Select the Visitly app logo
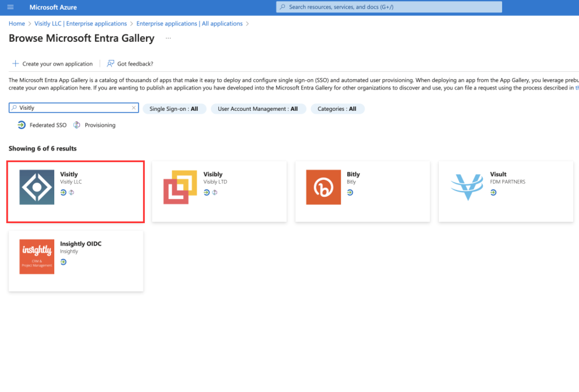 [37, 187]
